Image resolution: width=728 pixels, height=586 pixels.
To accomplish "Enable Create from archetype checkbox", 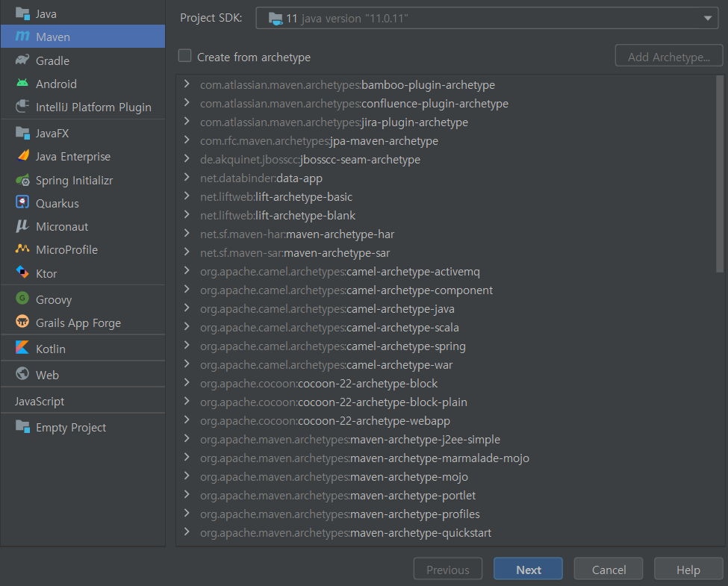I will (x=184, y=56).
